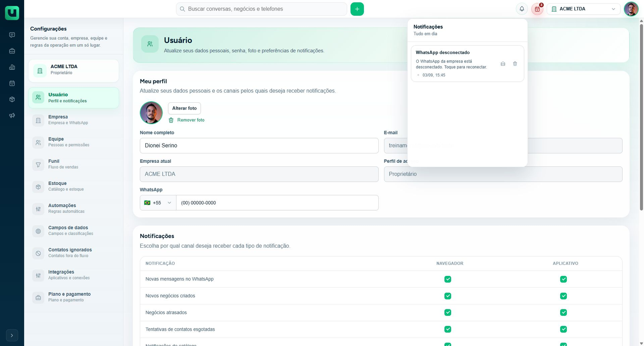
Task: Delete the WhatsApp desconectado notification
Action: (x=515, y=64)
